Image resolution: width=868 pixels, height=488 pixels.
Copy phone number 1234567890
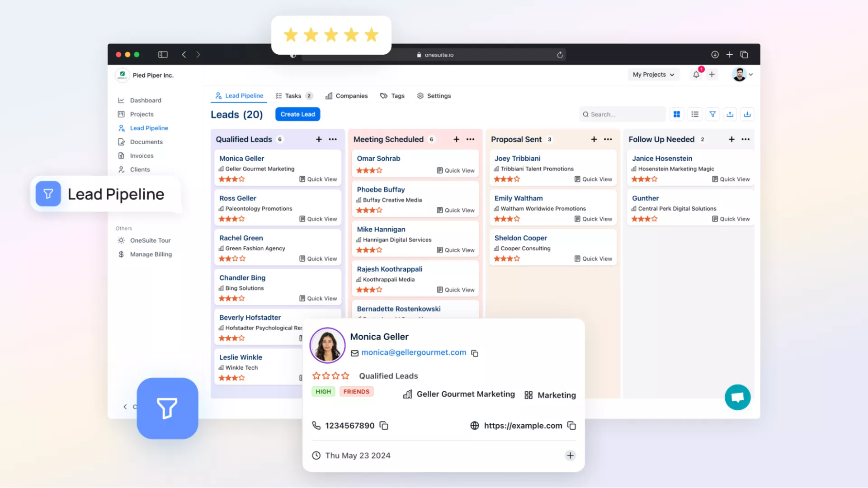click(384, 426)
